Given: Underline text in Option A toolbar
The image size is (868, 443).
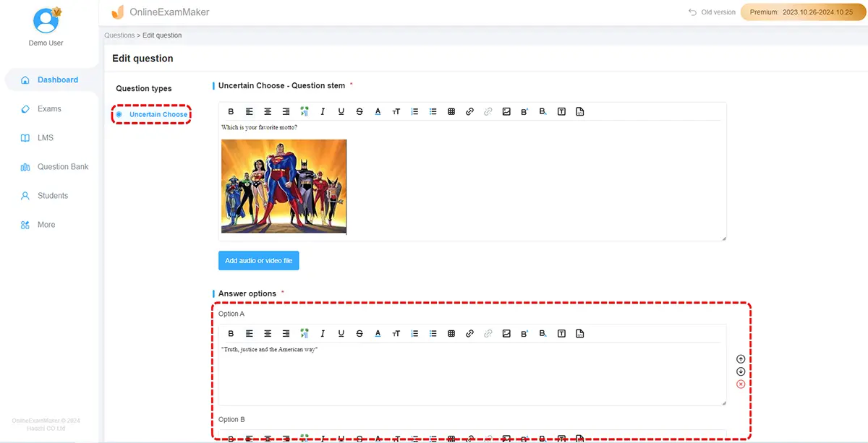Looking at the screenshot, I should pos(341,333).
